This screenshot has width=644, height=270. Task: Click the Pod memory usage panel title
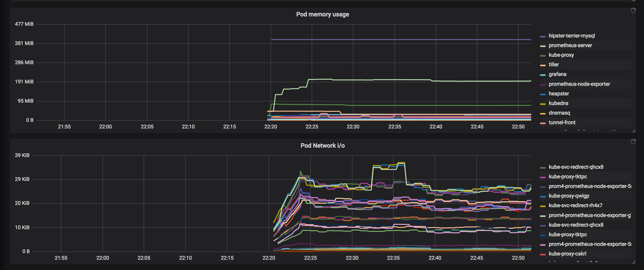click(322, 14)
